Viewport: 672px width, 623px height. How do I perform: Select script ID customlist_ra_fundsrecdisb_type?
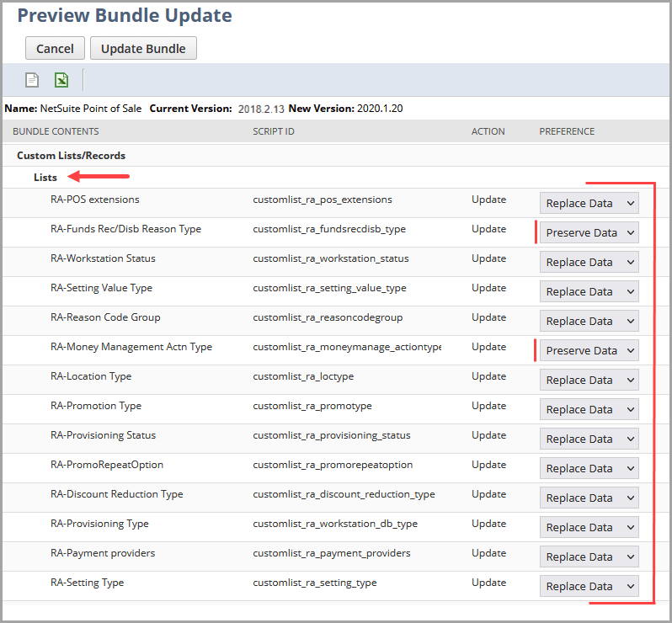pos(329,229)
